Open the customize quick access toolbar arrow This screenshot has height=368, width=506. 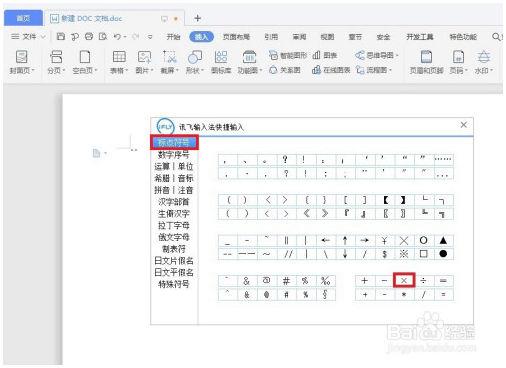(x=150, y=37)
